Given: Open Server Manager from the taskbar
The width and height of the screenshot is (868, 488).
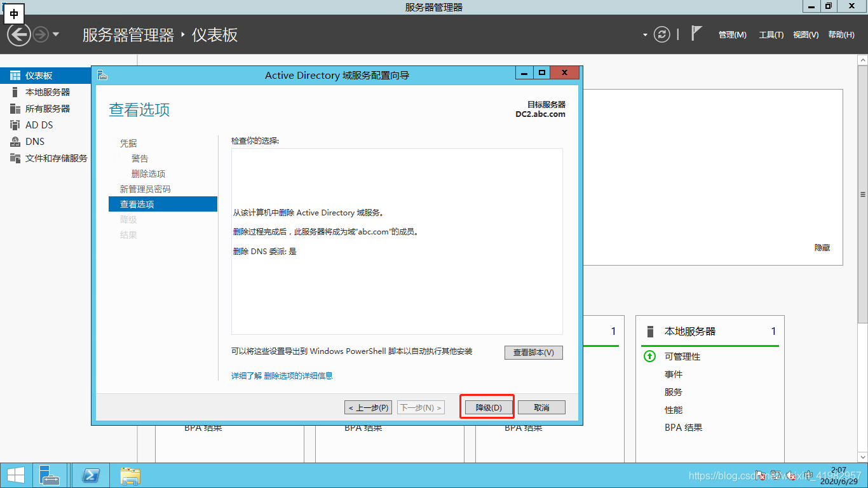Looking at the screenshot, I should click(49, 475).
